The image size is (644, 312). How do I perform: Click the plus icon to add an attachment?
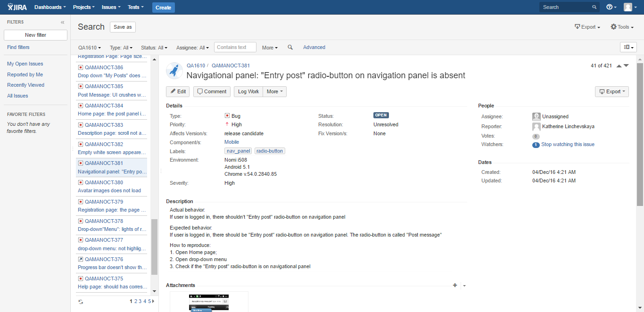pos(454,285)
